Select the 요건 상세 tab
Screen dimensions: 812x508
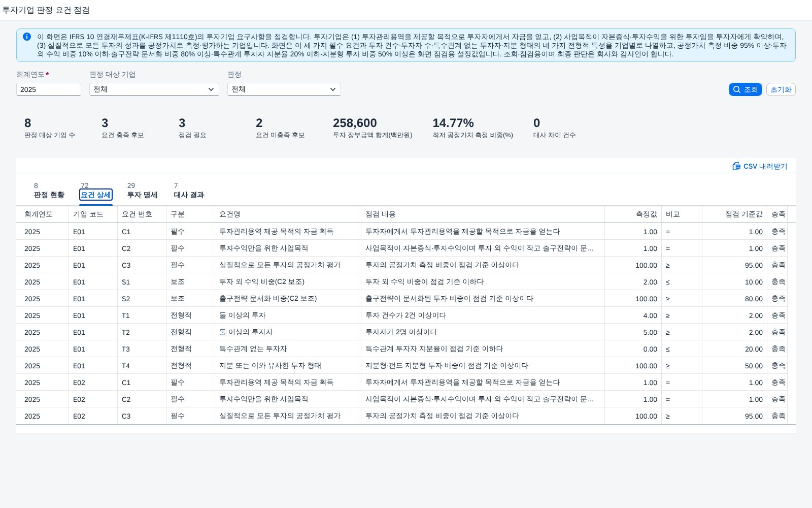(x=96, y=195)
